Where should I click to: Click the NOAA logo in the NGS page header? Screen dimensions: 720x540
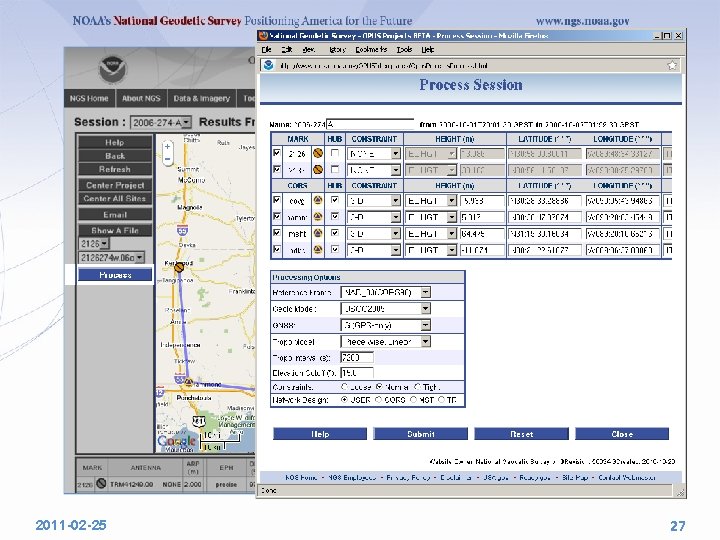(113, 69)
